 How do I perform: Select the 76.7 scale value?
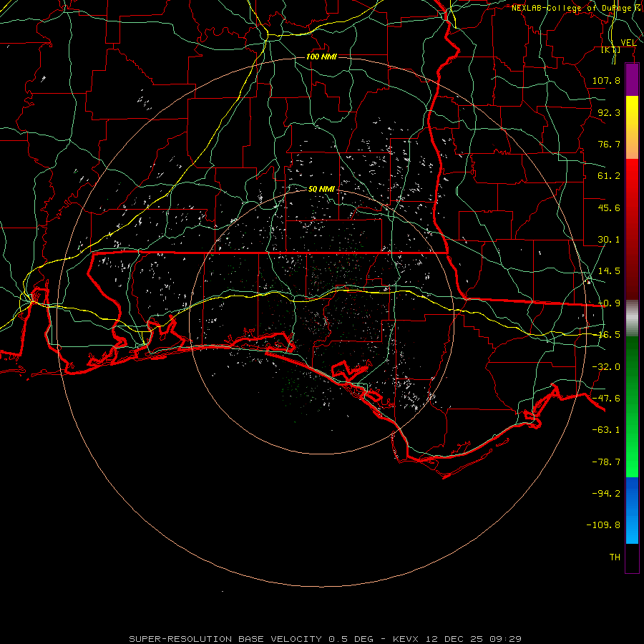[609, 144]
